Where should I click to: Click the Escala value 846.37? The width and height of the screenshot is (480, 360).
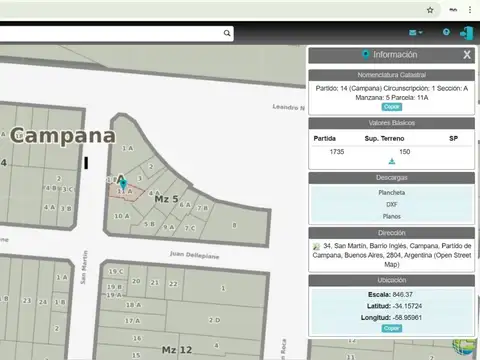(x=402, y=295)
